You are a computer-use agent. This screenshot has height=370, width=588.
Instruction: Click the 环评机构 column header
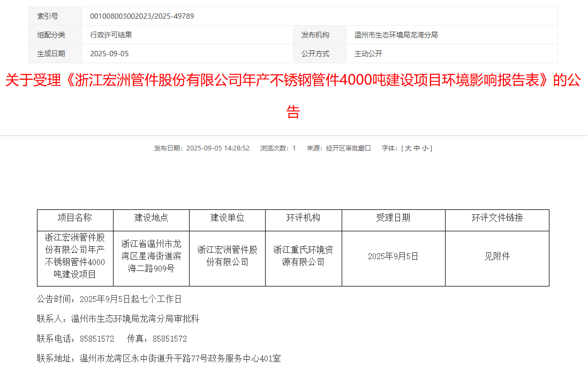click(303, 218)
